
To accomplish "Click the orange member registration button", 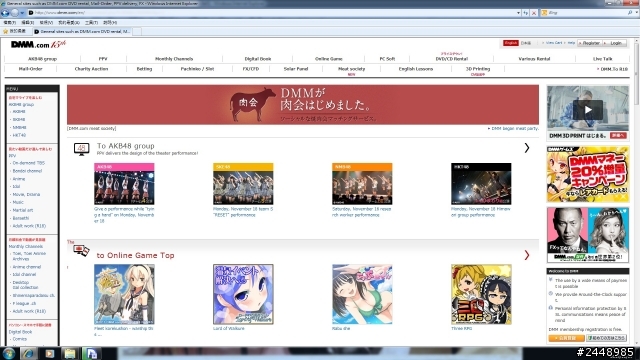I will (566, 338).
